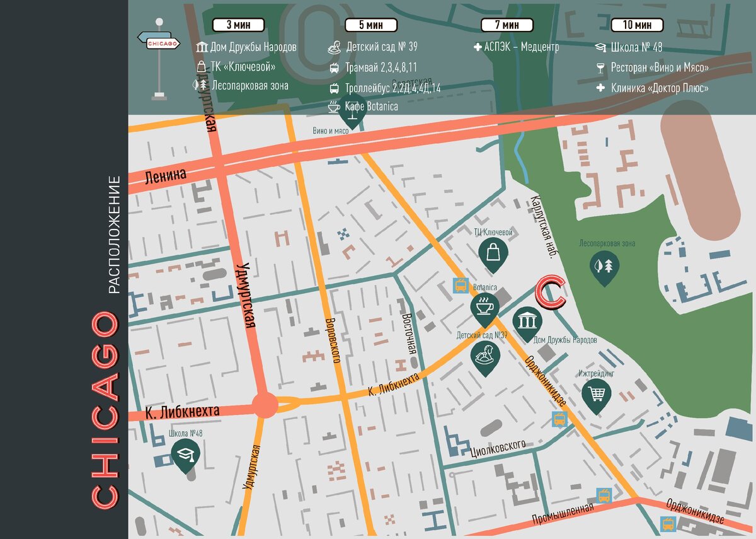The image size is (756, 539).
Task: Click wine glass icon beside Ресторан «Вино и Мясо»
Action: (601, 67)
